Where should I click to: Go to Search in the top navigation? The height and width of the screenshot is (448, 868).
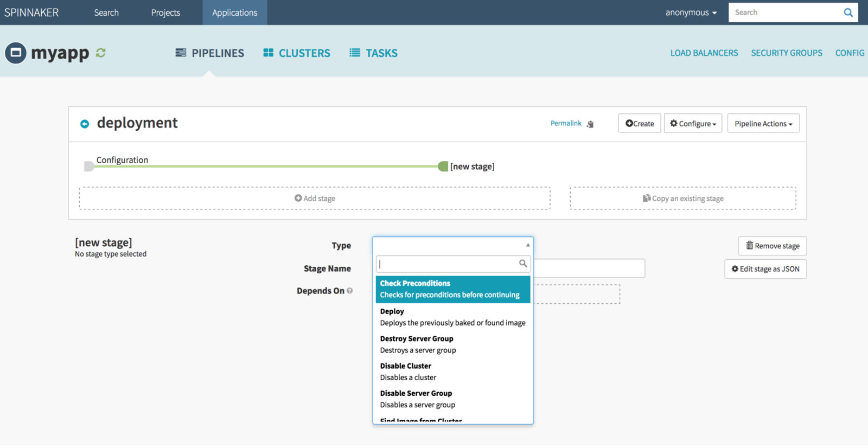click(x=106, y=12)
